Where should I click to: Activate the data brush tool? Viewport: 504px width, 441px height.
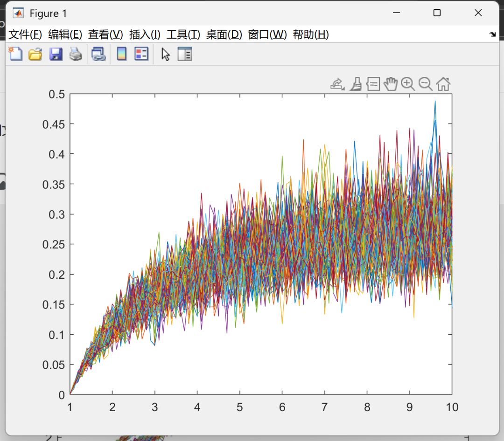(x=356, y=84)
